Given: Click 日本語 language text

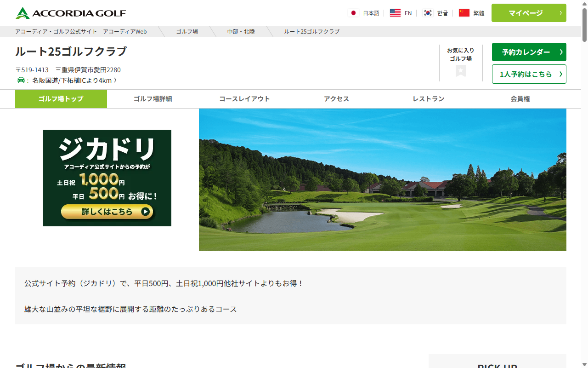Looking at the screenshot, I should tap(371, 13).
